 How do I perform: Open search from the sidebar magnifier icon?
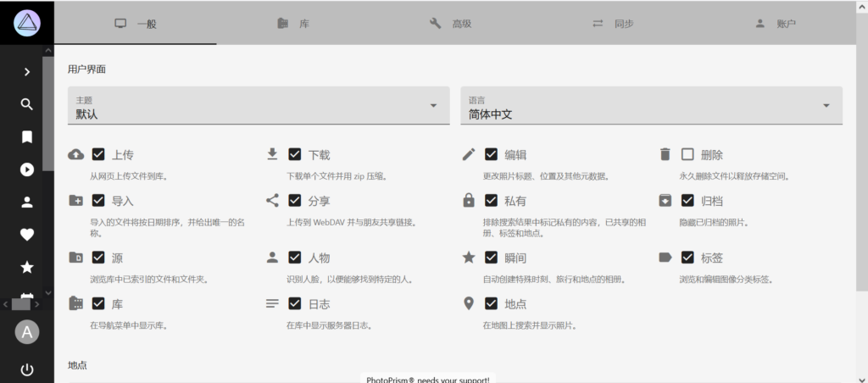[27, 104]
